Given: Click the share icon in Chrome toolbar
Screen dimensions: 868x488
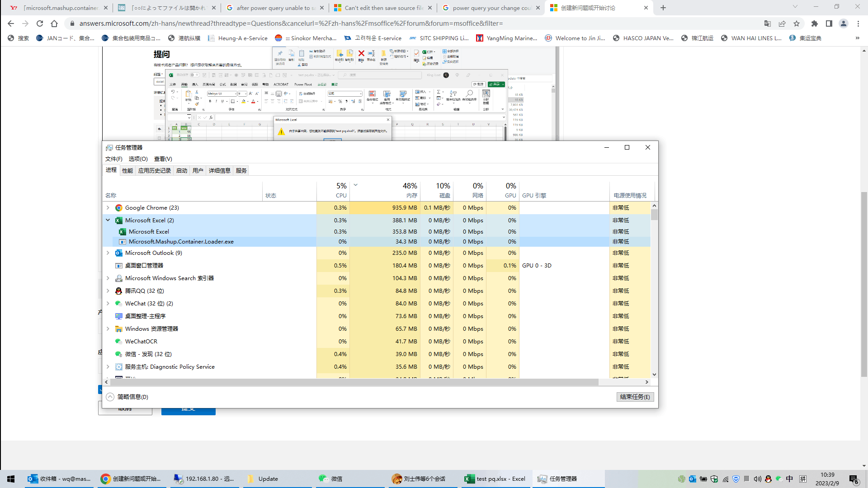Looking at the screenshot, I should point(782,23).
